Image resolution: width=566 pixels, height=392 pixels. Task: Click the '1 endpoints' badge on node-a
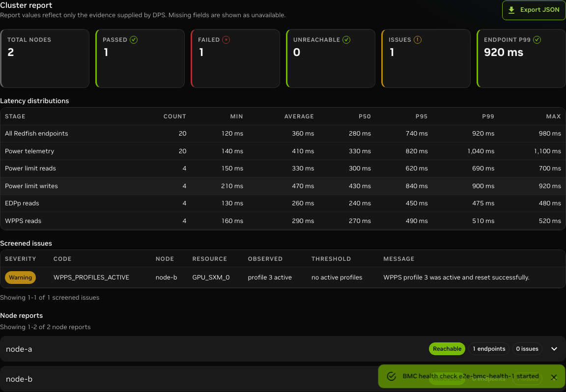click(489, 349)
